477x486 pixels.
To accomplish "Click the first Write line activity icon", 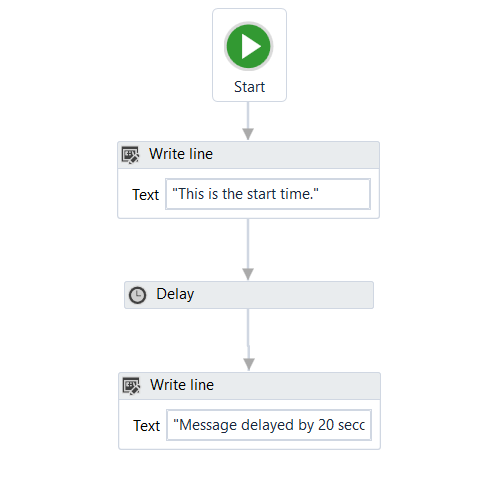I will [x=130, y=155].
